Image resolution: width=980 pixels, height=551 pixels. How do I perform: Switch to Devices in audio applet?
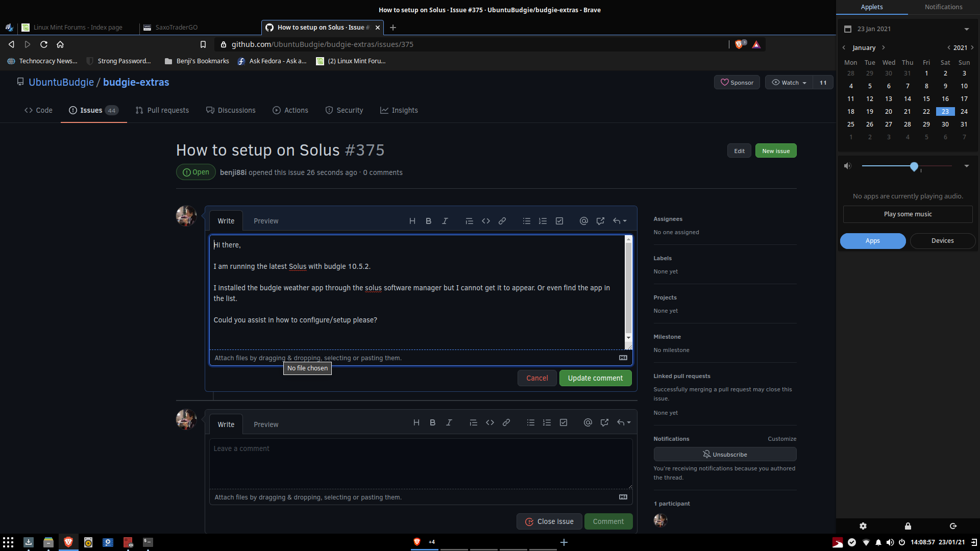click(x=942, y=241)
